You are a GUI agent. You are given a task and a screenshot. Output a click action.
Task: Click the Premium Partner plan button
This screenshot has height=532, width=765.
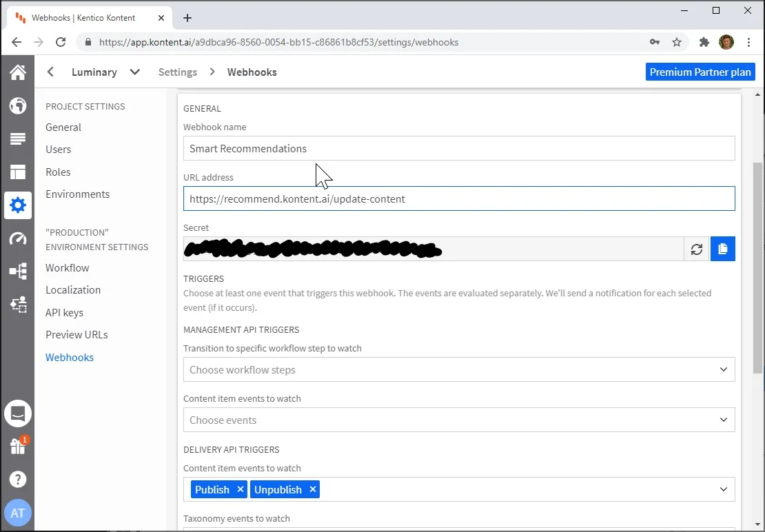pyautogui.click(x=700, y=72)
